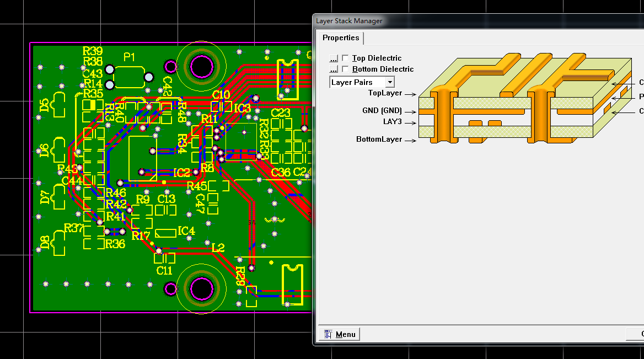Click the D8 diode footprint
Image resolution: width=644 pixels, height=359 pixels.
pos(58,244)
